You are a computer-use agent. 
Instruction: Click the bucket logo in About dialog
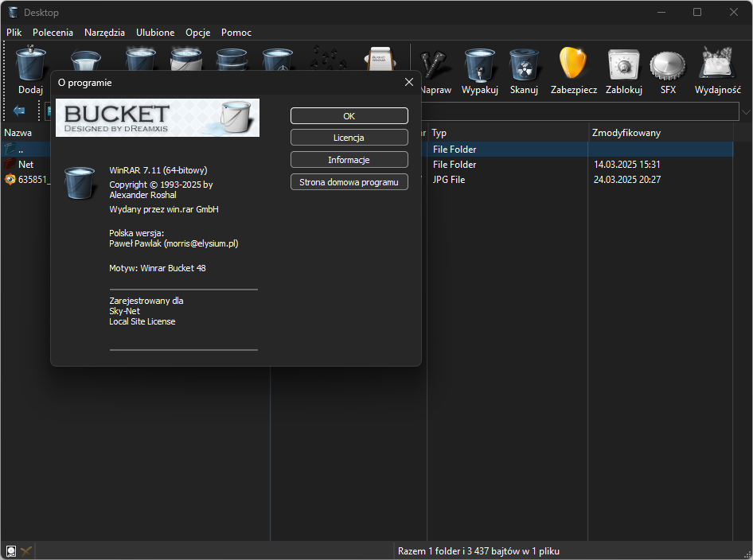[x=80, y=183]
